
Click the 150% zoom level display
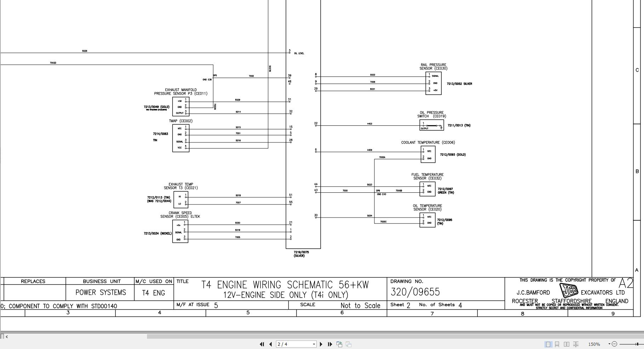(594, 344)
